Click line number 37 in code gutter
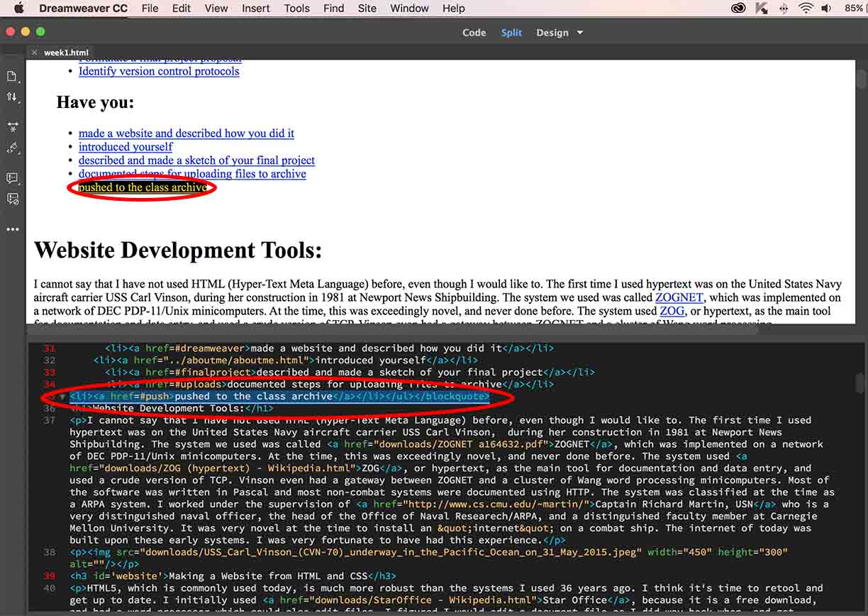Viewport: 868px width, 616px height. point(49,420)
